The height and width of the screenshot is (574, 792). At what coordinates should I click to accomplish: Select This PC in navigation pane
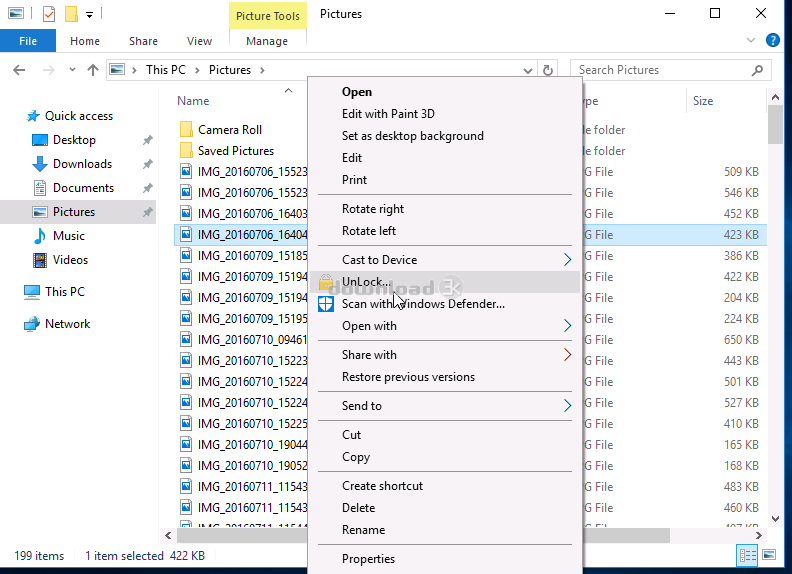(65, 292)
